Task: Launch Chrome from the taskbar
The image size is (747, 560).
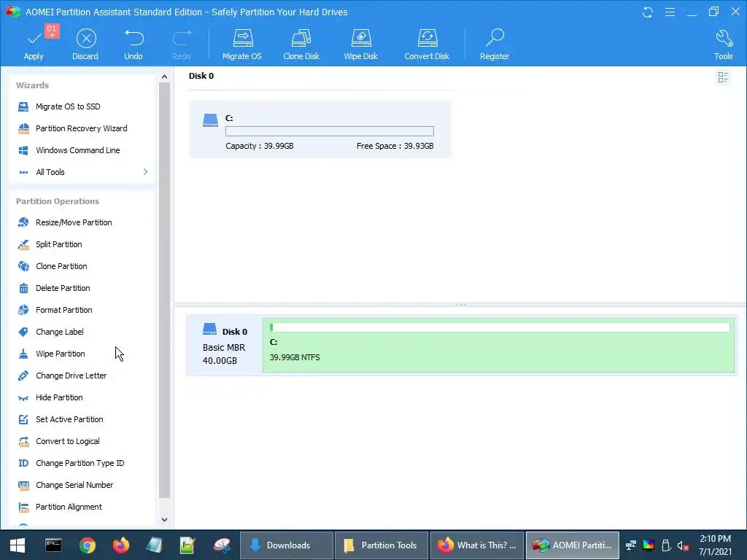Action: 88,545
